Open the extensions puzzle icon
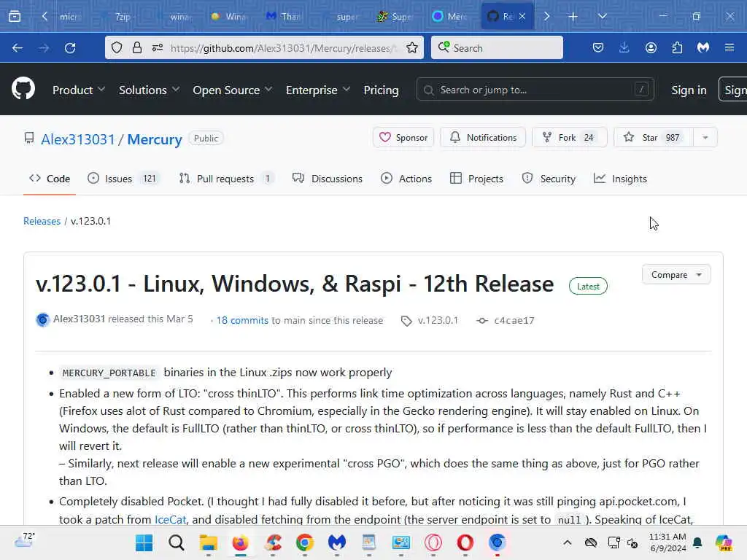 point(677,47)
